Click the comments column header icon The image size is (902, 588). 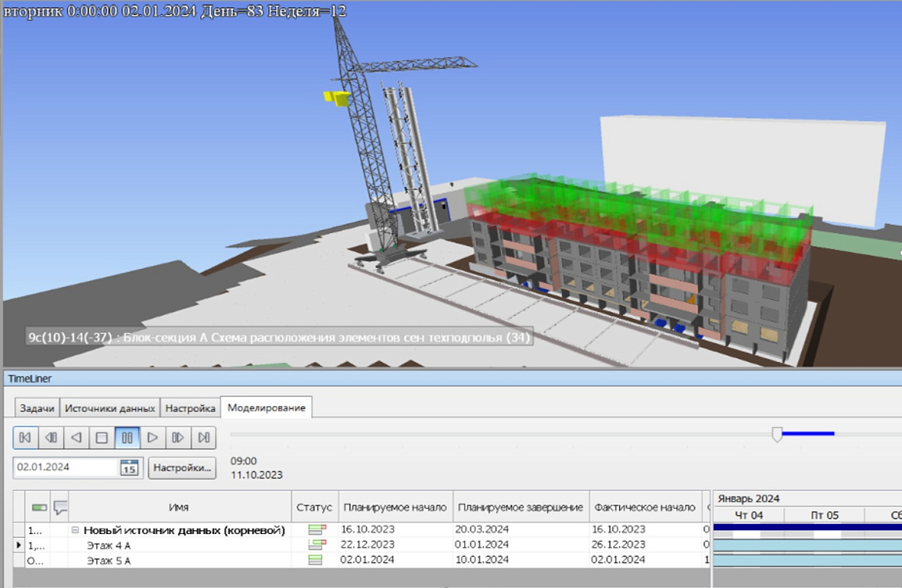pyautogui.click(x=60, y=508)
